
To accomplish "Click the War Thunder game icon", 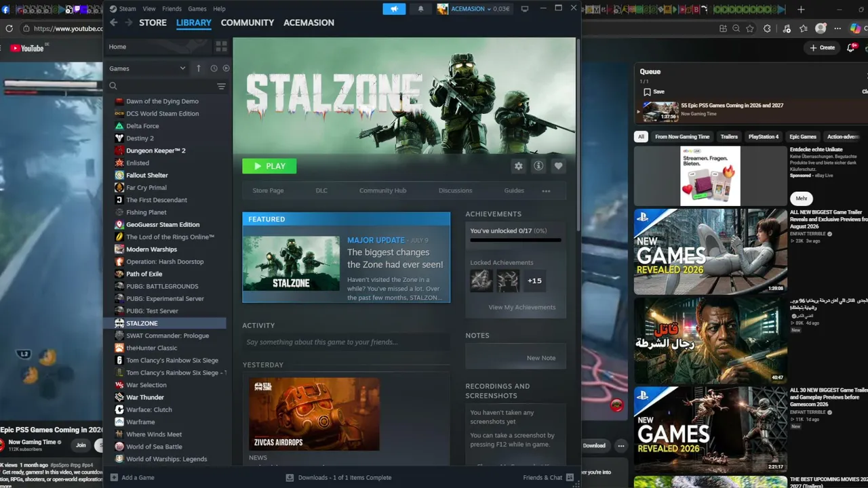I will (x=119, y=397).
